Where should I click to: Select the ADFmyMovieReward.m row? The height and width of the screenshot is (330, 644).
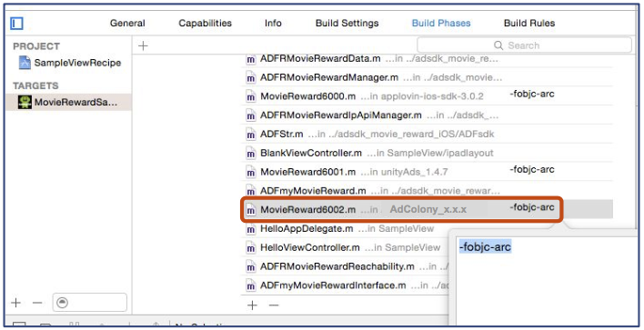(427, 190)
